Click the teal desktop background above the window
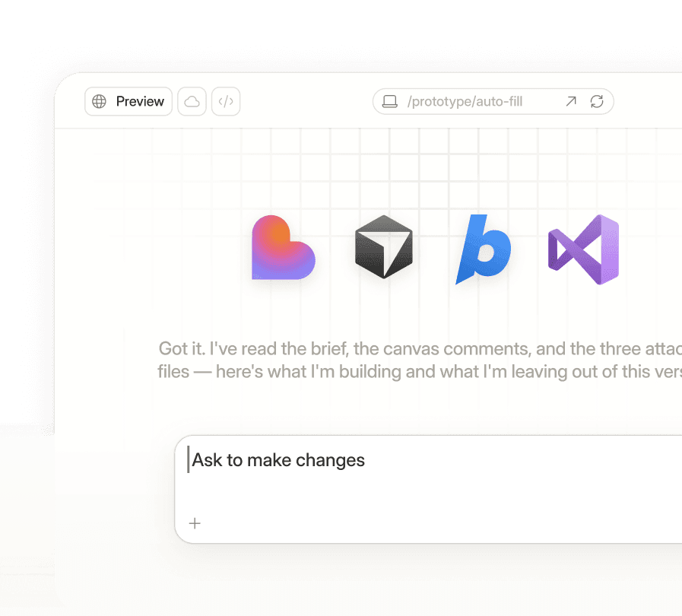 tap(342, 34)
